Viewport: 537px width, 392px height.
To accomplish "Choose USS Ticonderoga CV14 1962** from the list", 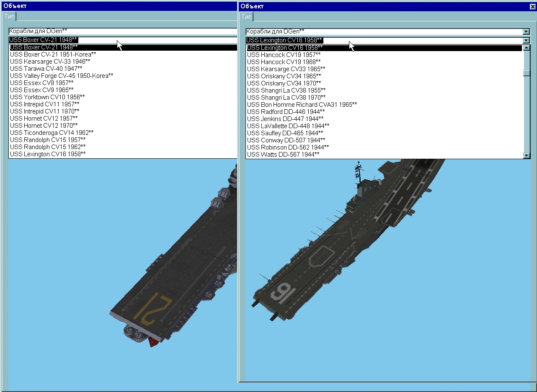I will [x=123, y=133].
